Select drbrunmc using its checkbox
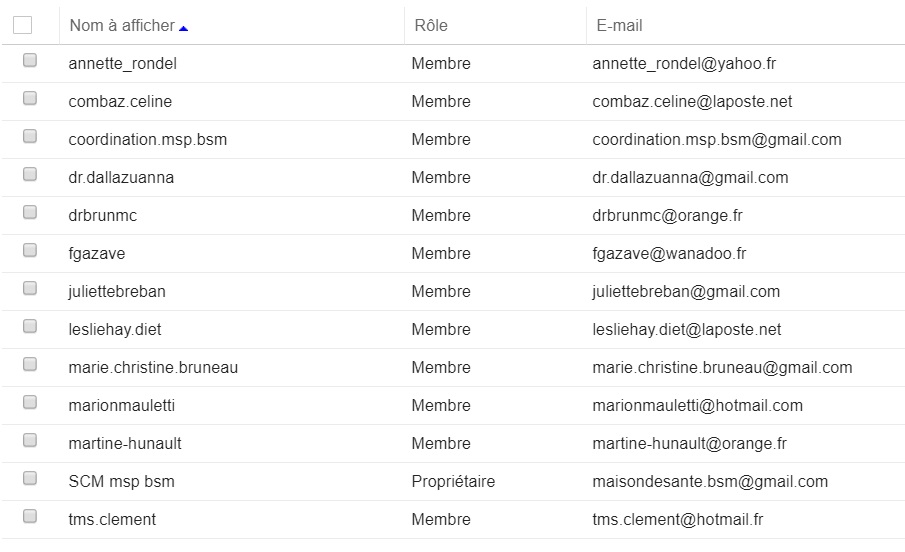 pos(30,212)
